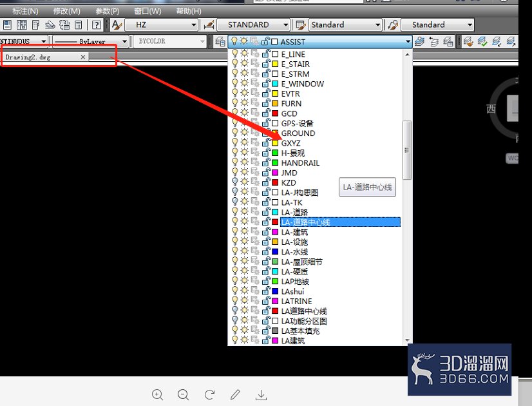Open the Layer Properties Manager icon
This screenshot has width=532, height=406.
(x=220, y=42)
